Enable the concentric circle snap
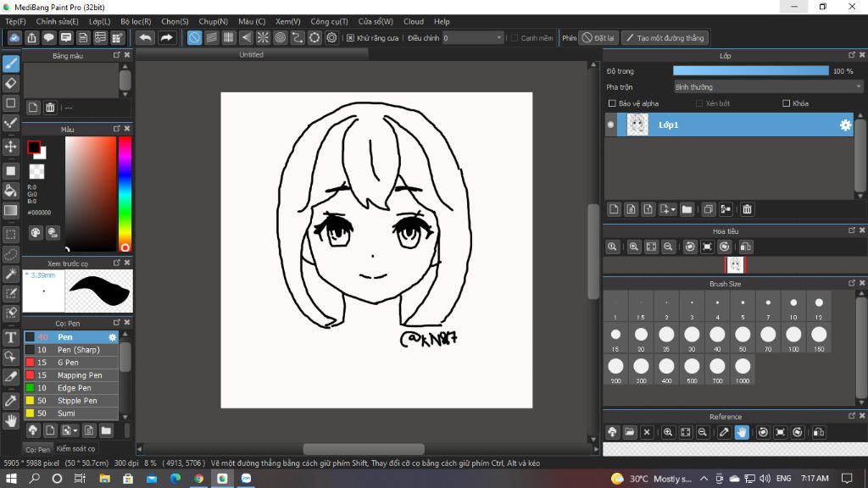The width and height of the screenshot is (868, 488). point(280,37)
